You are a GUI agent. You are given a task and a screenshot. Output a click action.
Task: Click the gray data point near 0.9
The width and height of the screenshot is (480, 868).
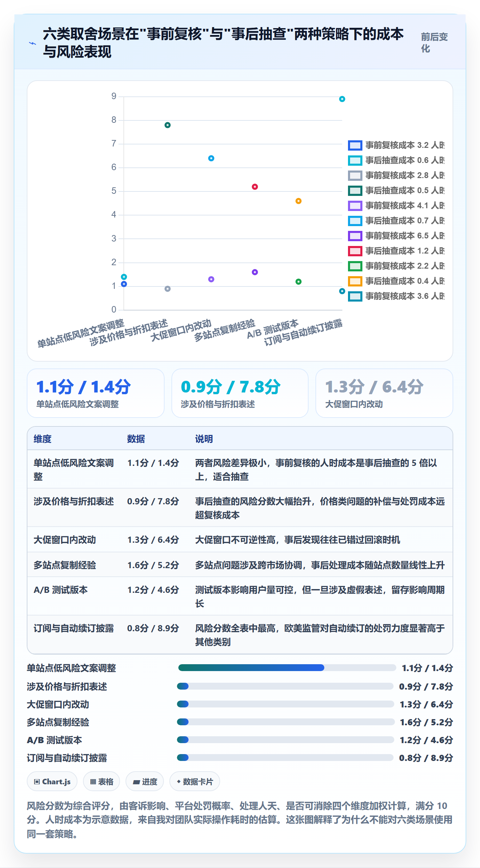click(168, 289)
